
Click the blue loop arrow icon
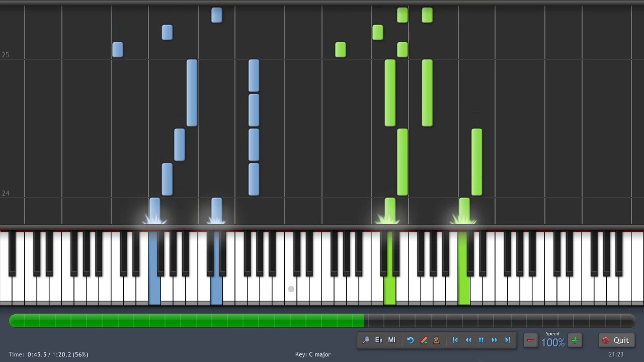tap(411, 340)
